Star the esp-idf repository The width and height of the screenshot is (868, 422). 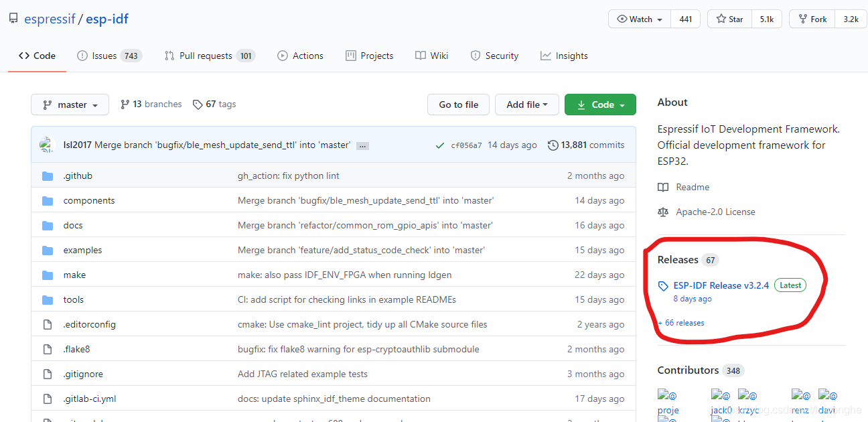729,19
